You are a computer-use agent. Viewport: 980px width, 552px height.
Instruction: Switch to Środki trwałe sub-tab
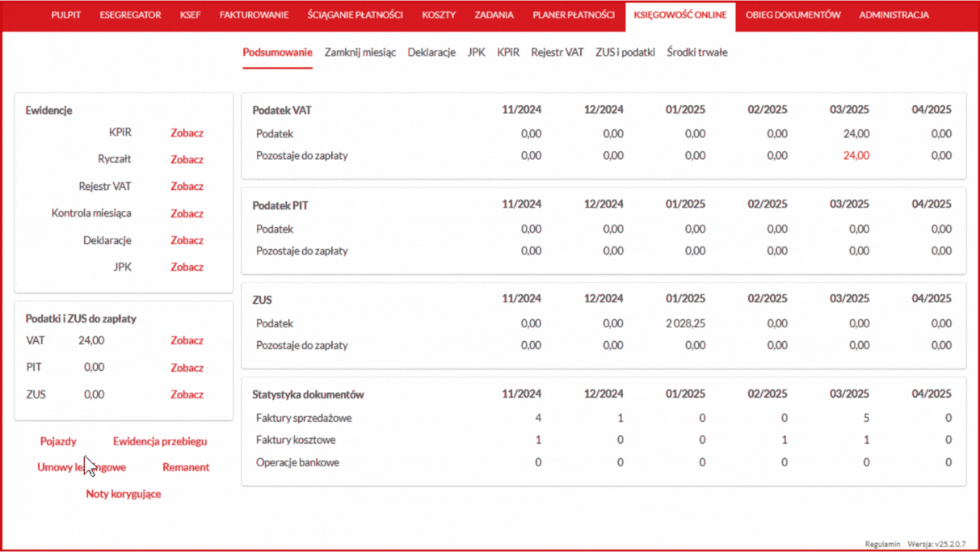697,53
